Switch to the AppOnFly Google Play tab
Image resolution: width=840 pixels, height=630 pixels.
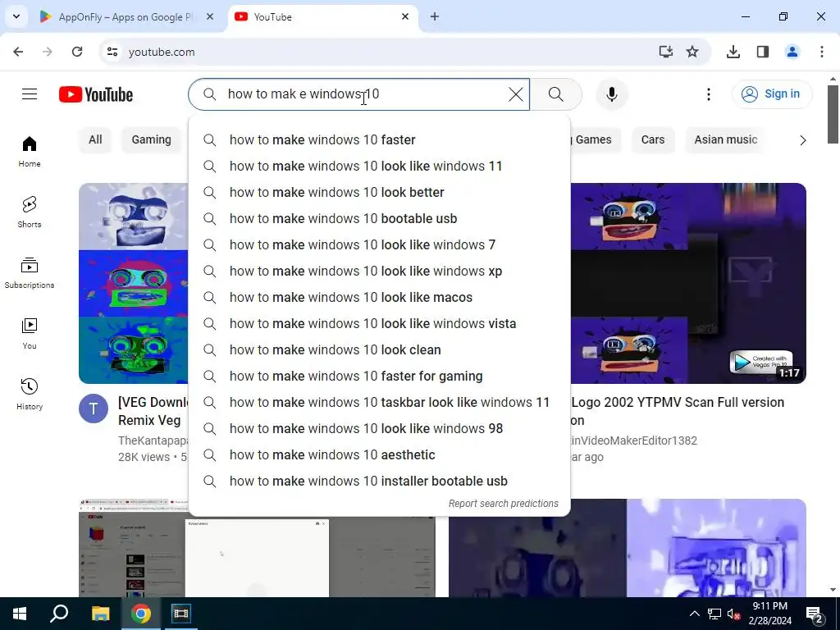[x=126, y=17]
